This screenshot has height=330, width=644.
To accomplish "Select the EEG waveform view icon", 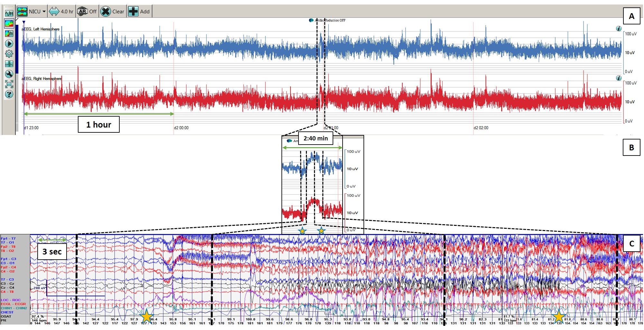I will click(9, 13).
